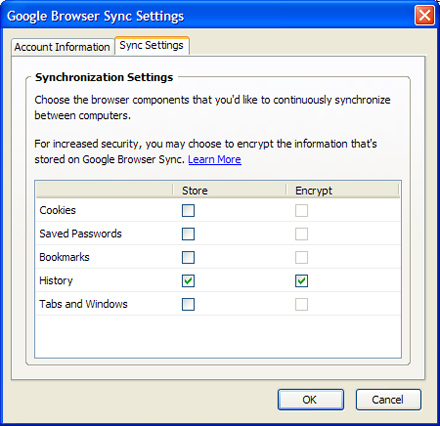Select the Sync Settings tab
Image resolution: width=440 pixels, height=426 pixels.
[x=152, y=45]
